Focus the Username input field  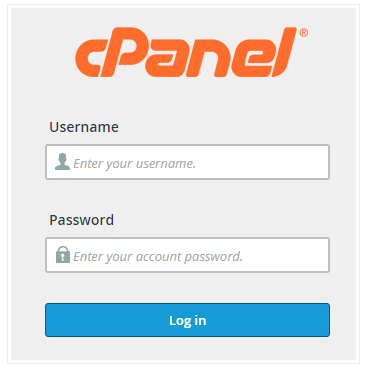[187, 162]
